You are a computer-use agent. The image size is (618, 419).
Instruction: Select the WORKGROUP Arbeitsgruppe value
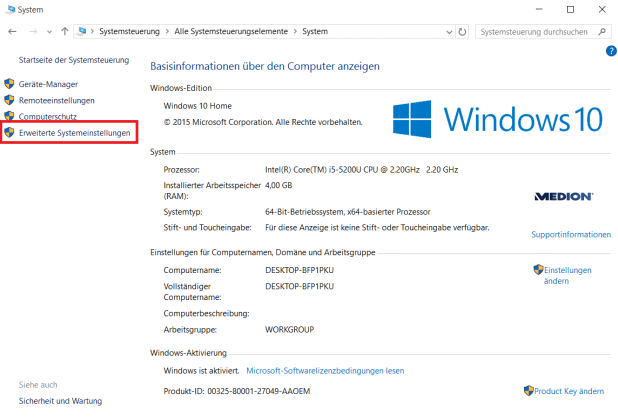coord(290,330)
